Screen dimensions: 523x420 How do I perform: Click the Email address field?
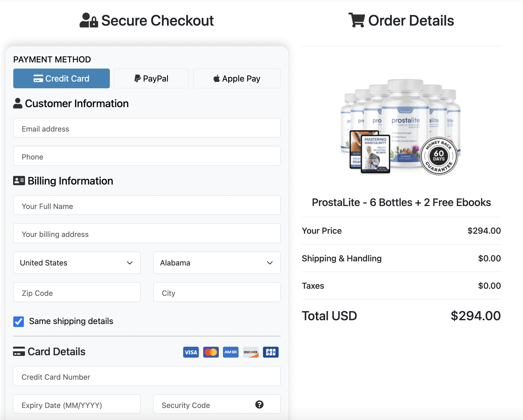coord(147,128)
